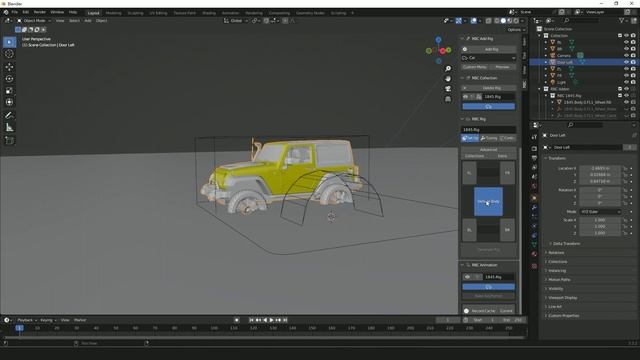This screenshot has height=360, width=640.
Task: Select the Measure tool
Action: 9,128
